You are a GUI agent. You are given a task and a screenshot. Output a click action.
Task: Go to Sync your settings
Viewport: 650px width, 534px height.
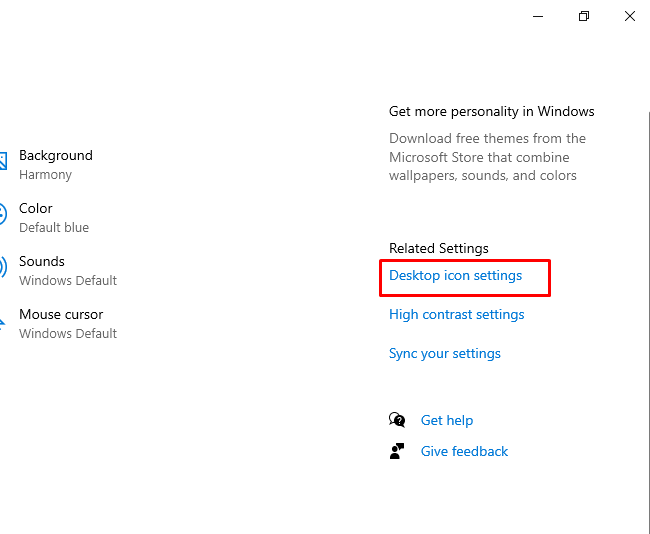point(445,354)
